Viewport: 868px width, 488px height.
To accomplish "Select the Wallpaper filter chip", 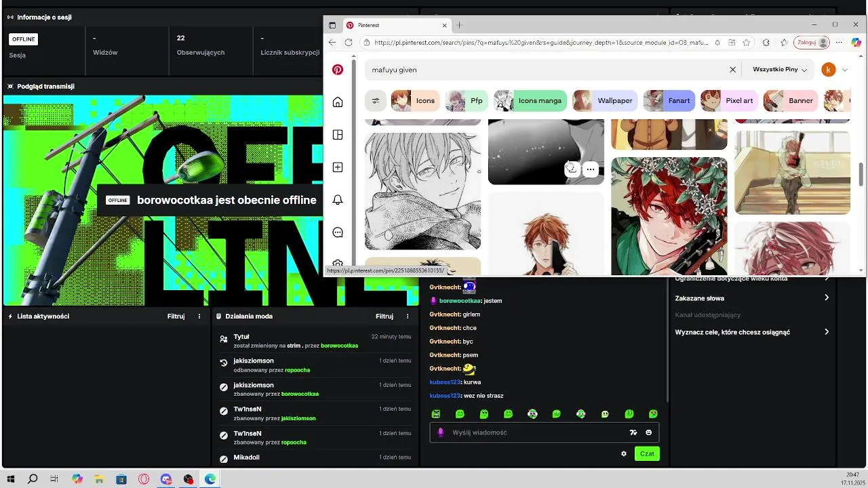I will click(x=605, y=101).
